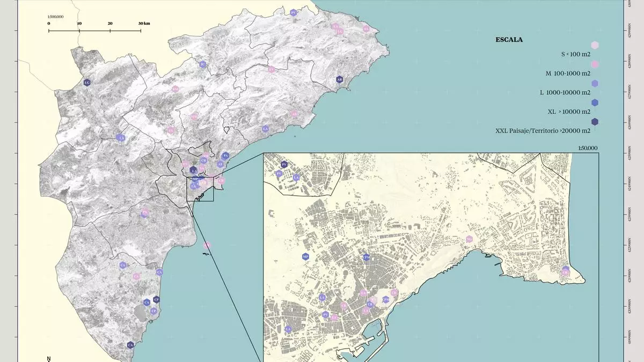Viewport: 644px width, 362px height.
Task: Select the southernmost CA hexagon marker
Action: (130, 345)
